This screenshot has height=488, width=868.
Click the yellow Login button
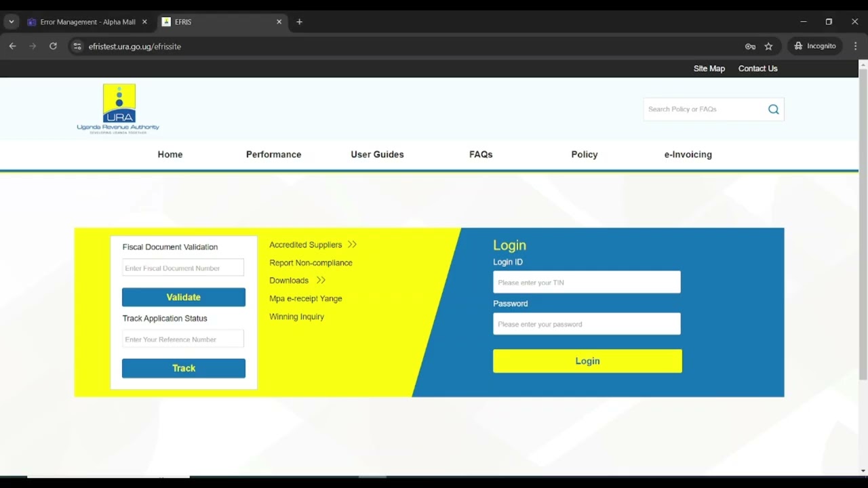[x=587, y=361]
